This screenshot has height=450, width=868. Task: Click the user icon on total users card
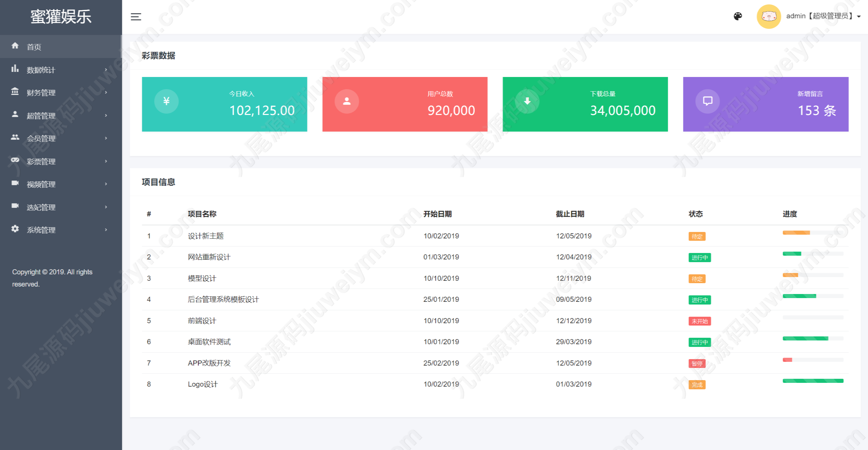[x=347, y=101]
